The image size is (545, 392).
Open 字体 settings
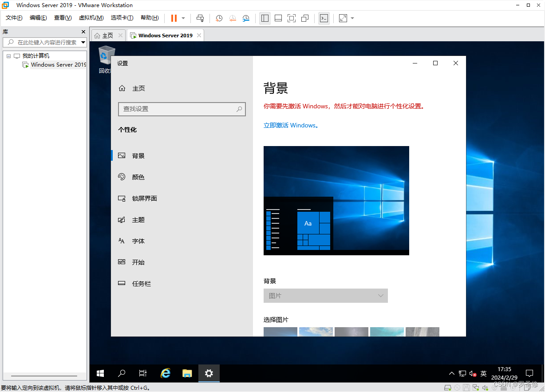[x=182, y=241]
